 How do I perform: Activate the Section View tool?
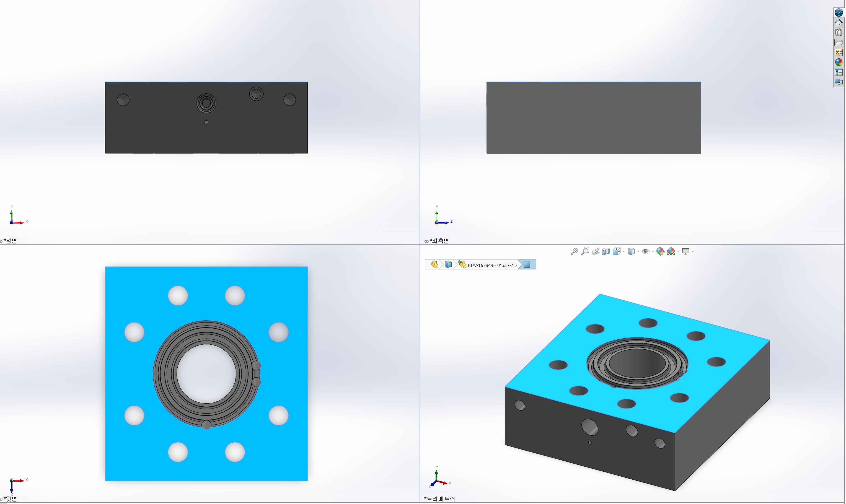(x=606, y=251)
